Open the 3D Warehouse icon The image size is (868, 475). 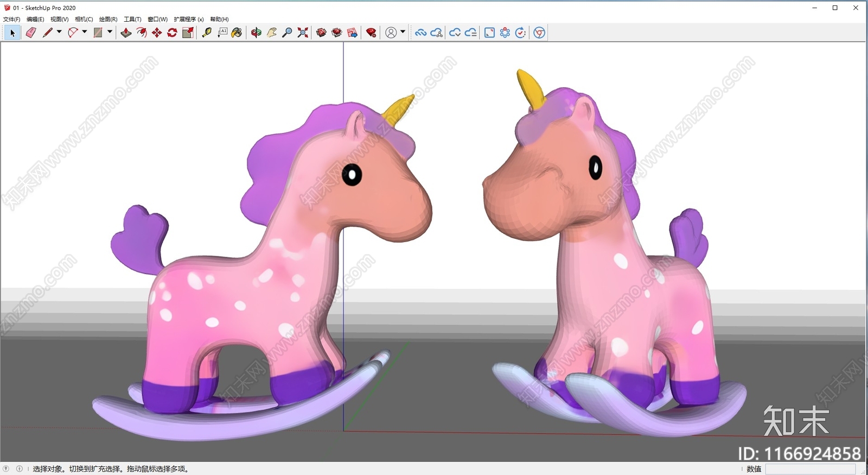point(321,33)
